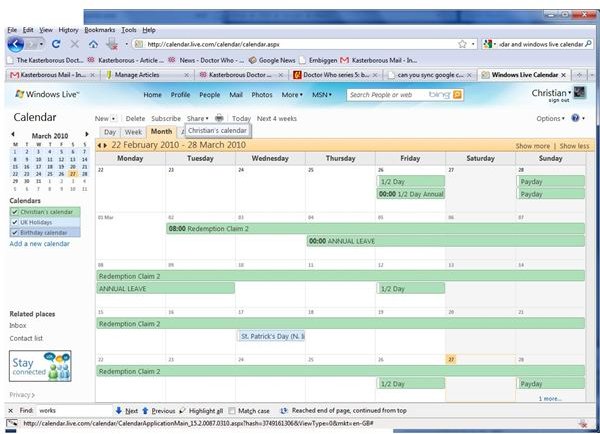Screen dimensions: 600x434
Task: Open the 08:00 Redemption Claim 2 event
Action: 375,229
